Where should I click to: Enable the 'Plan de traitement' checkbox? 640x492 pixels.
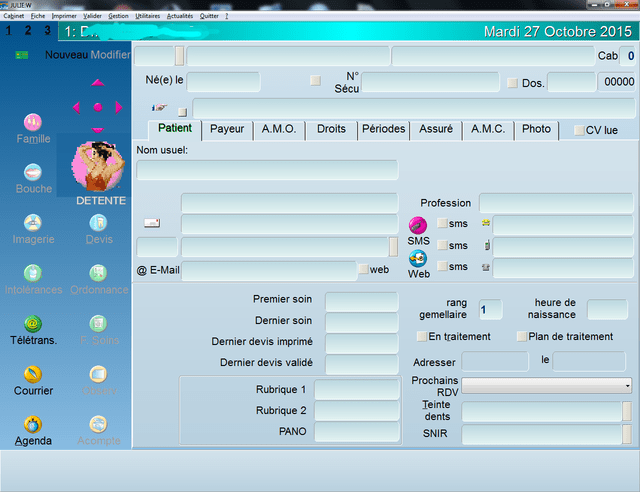coord(521,337)
